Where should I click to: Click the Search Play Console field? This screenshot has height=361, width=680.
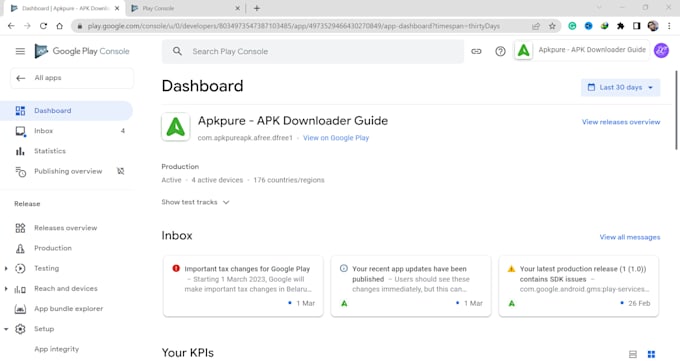[313, 51]
